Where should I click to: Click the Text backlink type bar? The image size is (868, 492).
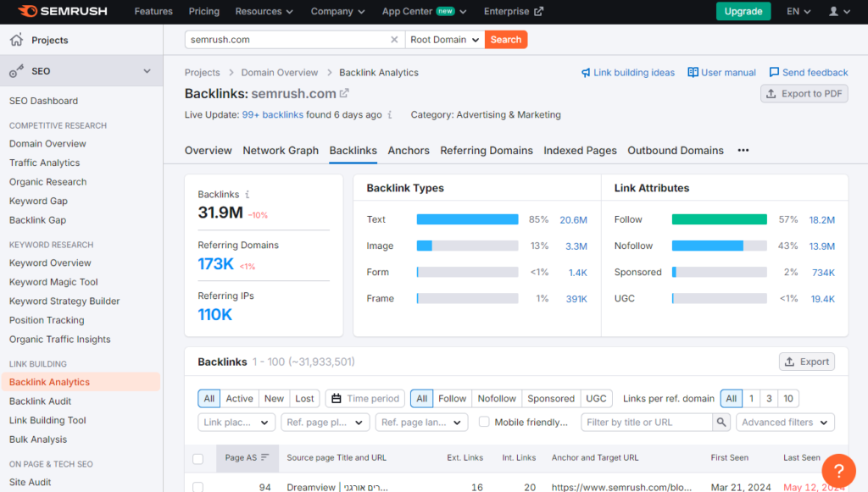coord(467,219)
